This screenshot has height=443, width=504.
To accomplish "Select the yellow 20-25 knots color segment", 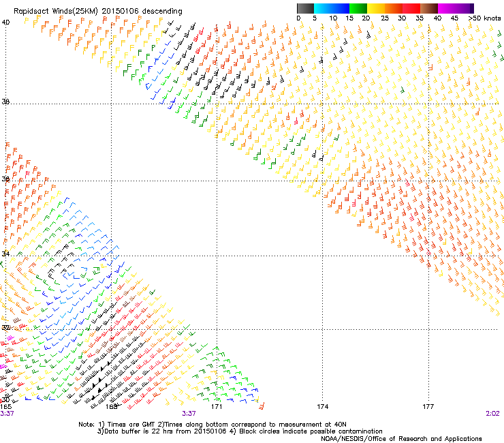I will coord(376,8).
